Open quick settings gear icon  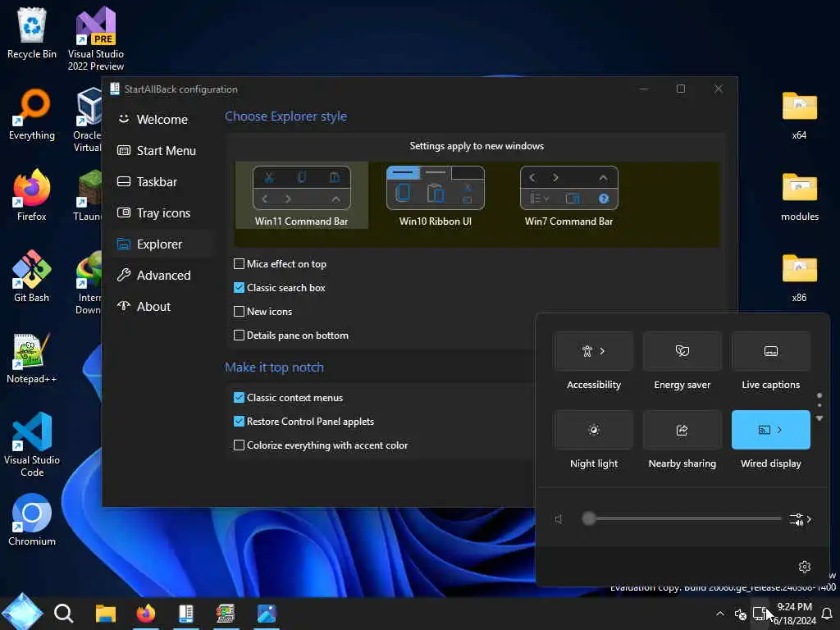pyautogui.click(x=805, y=567)
